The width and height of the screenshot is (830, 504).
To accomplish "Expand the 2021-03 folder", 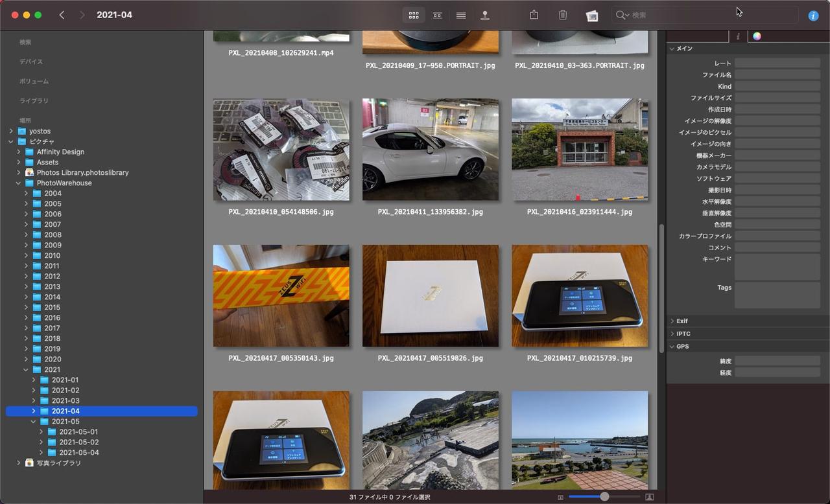I will tap(34, 401).
